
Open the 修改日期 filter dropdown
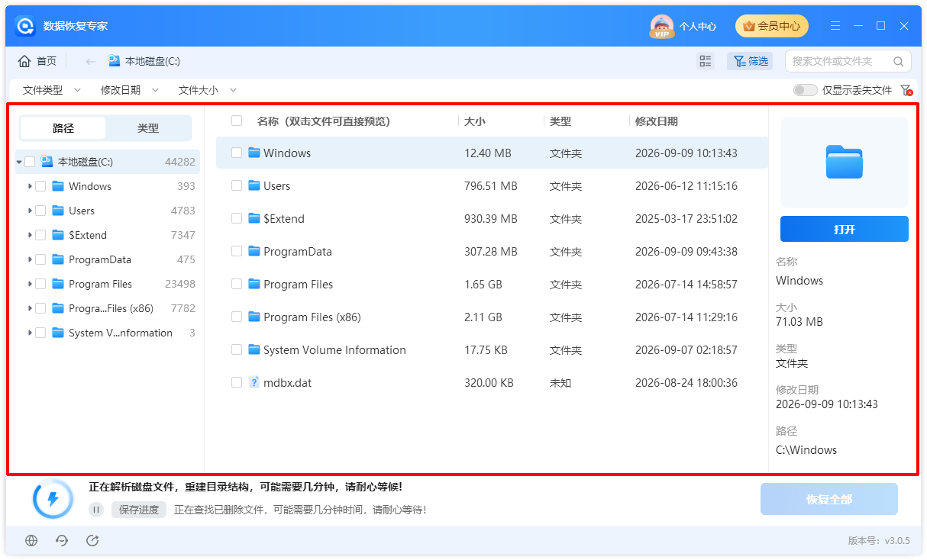130,90
